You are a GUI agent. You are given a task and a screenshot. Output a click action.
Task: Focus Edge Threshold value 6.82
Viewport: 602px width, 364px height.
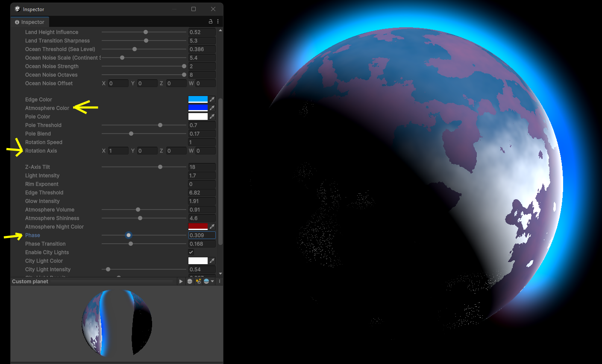(x=202, y=192)
